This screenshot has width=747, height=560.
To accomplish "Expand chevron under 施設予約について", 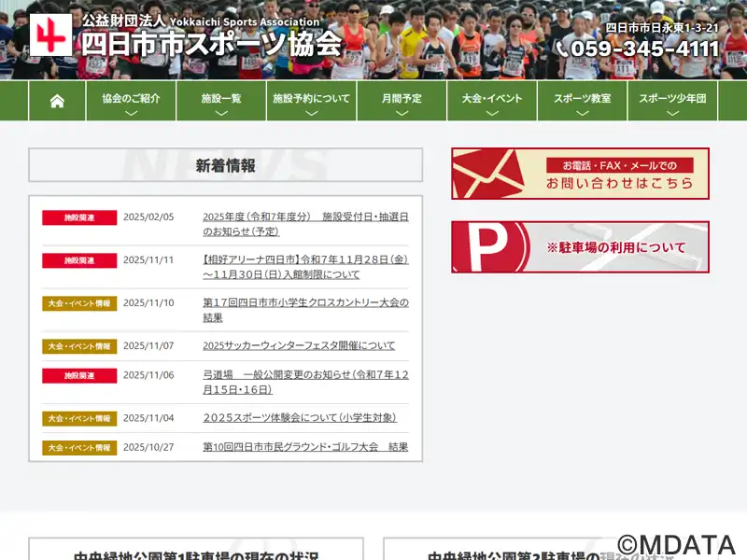I will [x=312, y=113].
